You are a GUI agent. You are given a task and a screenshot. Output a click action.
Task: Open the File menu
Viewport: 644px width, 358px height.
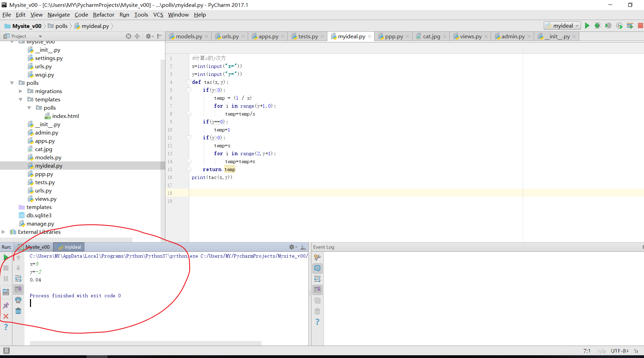[7, 14]
